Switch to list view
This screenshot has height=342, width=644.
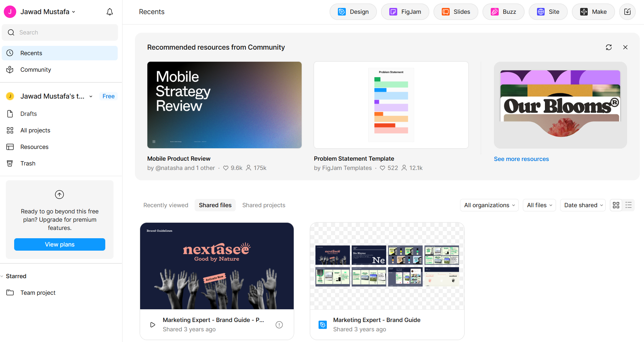pyautogui.click(x=628, y=205)
